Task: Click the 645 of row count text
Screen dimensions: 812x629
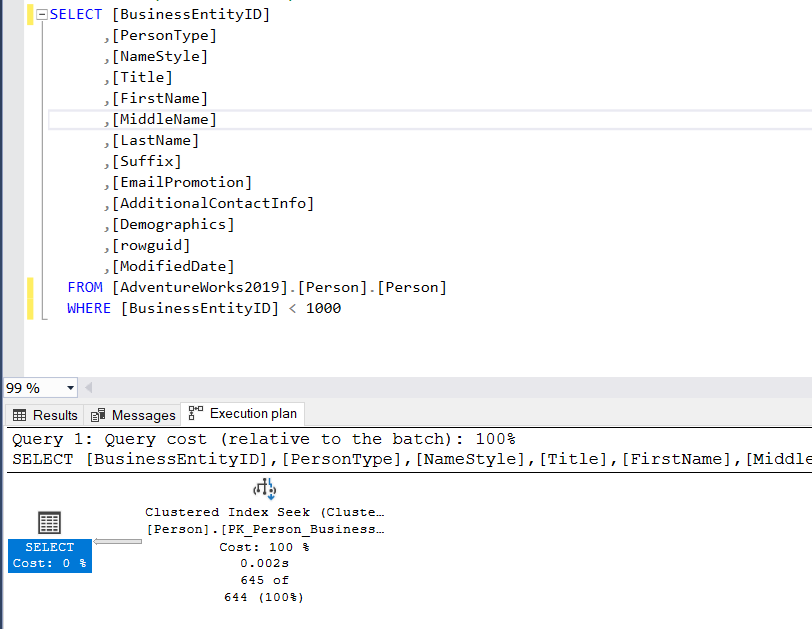Action: 265,580
